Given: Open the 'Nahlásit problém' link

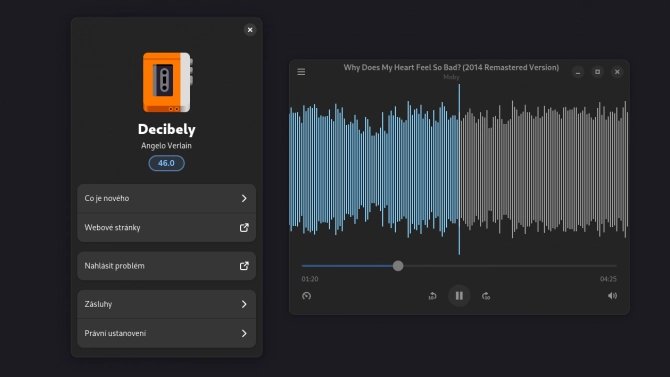Looking at the screenshot, I should point(167,266).
